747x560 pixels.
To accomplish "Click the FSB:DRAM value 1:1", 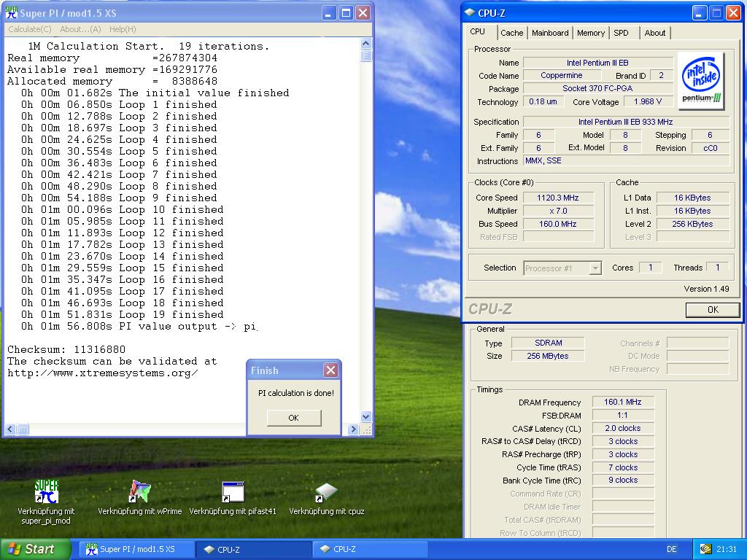I will tap(623, 415).
